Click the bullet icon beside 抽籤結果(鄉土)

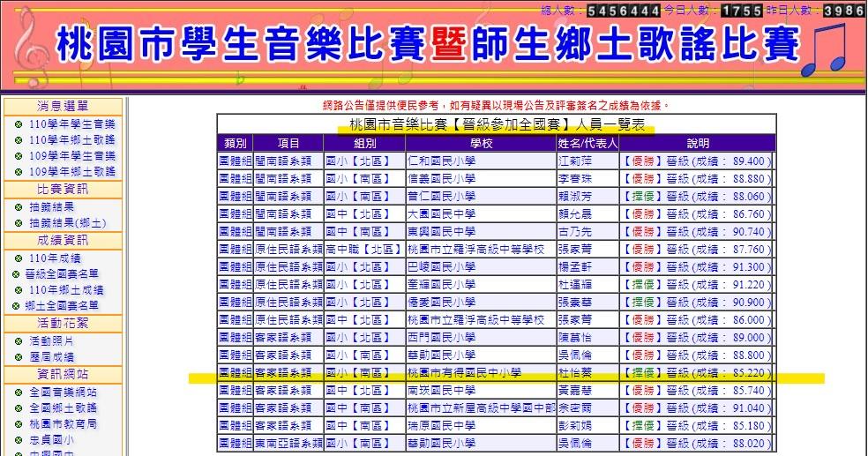pos(18,223)
